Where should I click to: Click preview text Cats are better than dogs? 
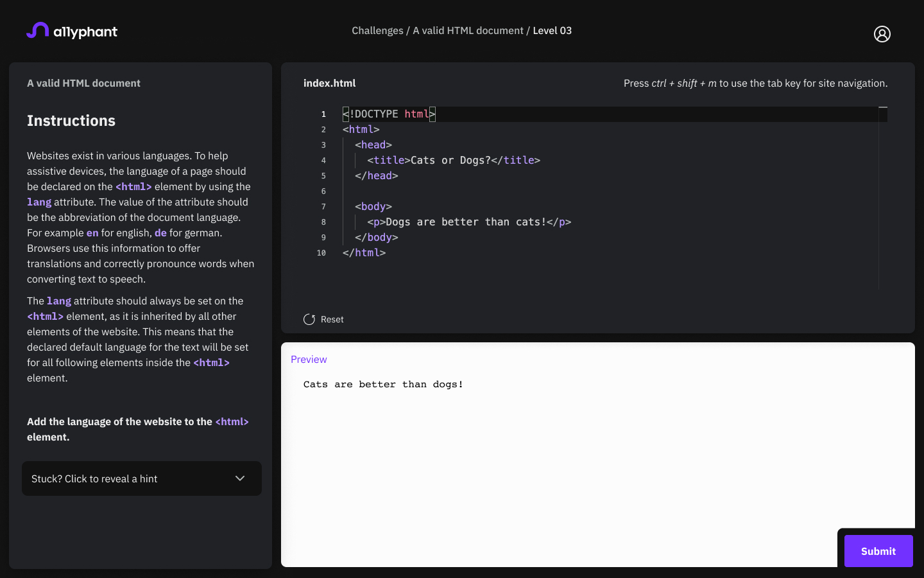(383, 384)
